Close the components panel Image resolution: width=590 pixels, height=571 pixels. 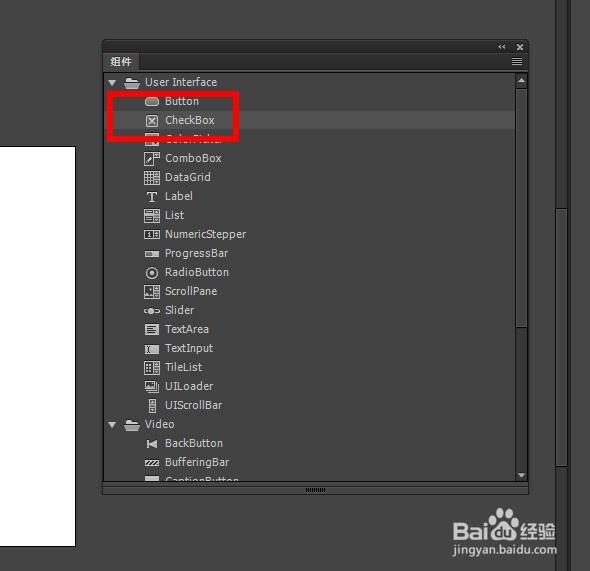pos(520,47)
